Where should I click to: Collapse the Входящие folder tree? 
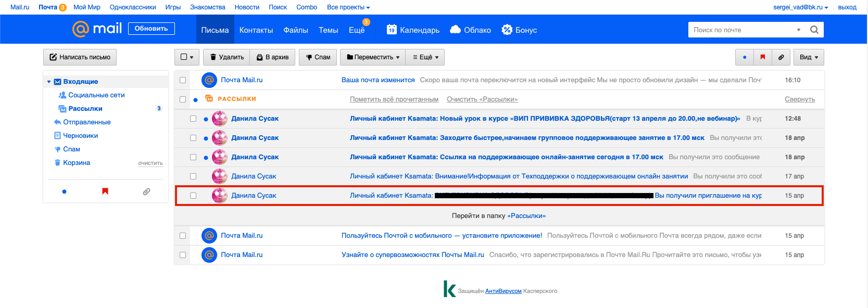[49, 82]
